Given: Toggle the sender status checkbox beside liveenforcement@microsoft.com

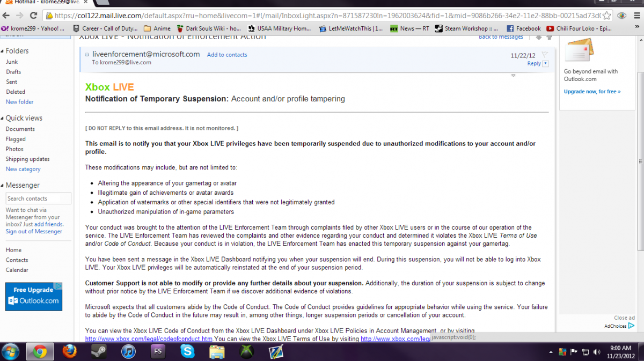Looking at the screenshot, I should click(87, 55).
